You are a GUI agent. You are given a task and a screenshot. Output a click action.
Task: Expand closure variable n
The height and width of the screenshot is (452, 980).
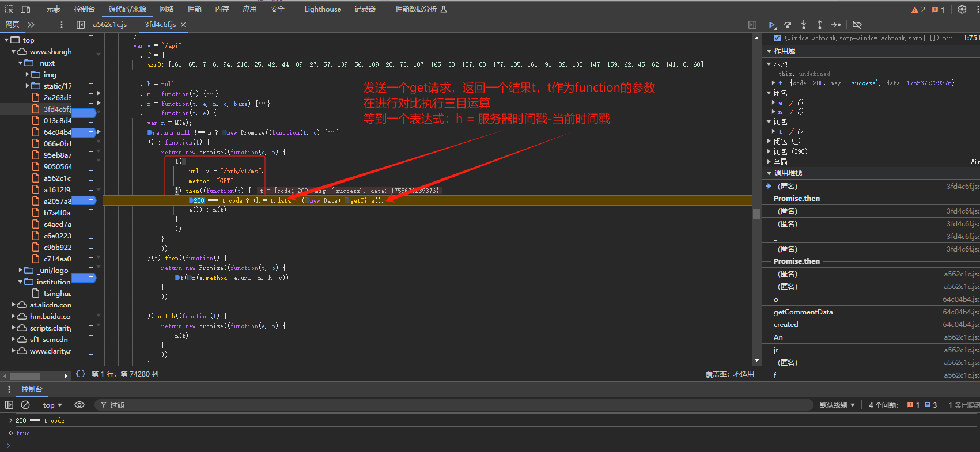tap(774, 112)
